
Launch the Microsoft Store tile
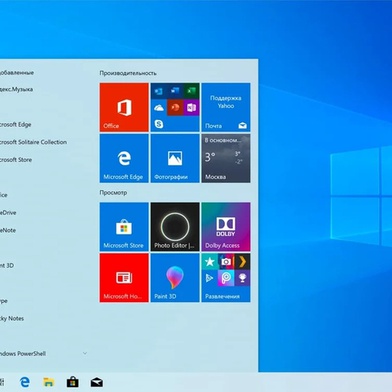[x=124, y=227]
